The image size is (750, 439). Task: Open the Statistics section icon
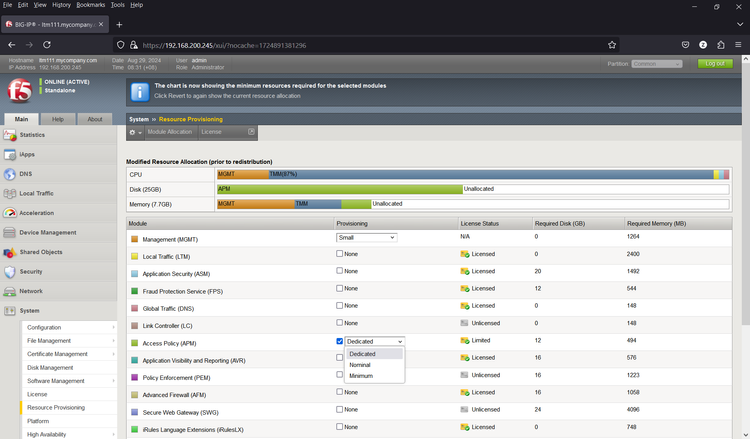pyautogui.click(x=10, y=135)
